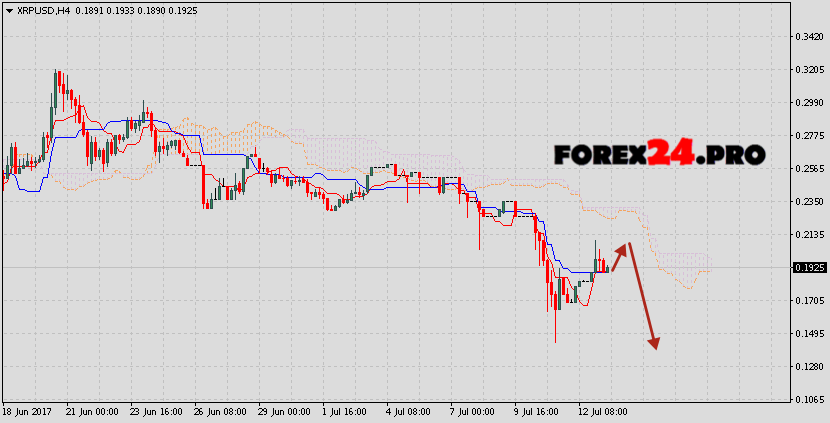Pick the 0.2775 price level label
830x423 pixels.
[x=809, y=136]
